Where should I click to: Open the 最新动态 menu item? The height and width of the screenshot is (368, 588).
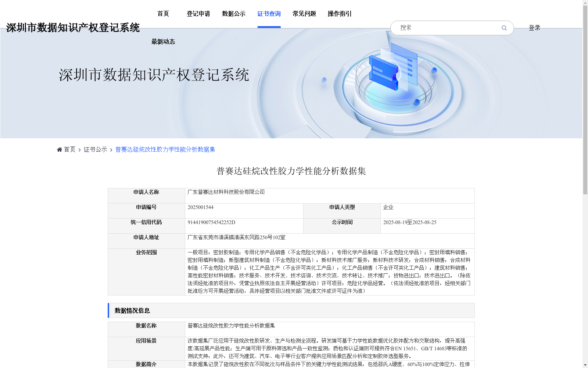163,42
